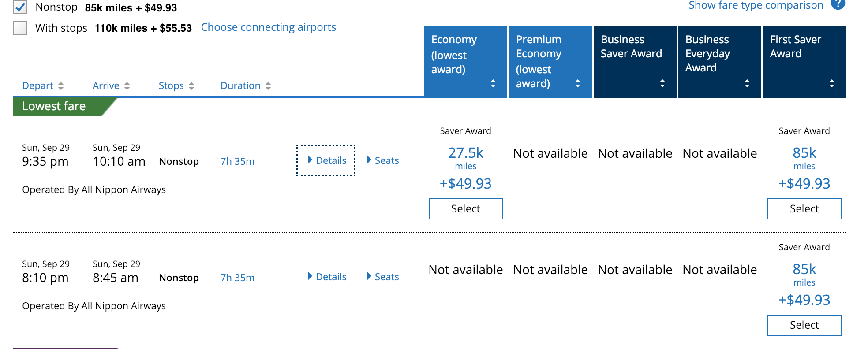Sort Economy lowest award column arrows
This screenshot has height=349, width=868.
tap(493, 83)
